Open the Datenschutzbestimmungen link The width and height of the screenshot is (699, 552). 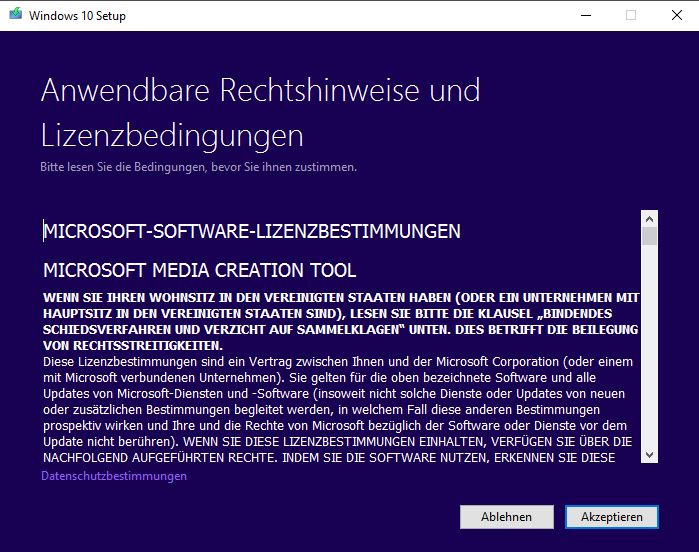(114, 476)
